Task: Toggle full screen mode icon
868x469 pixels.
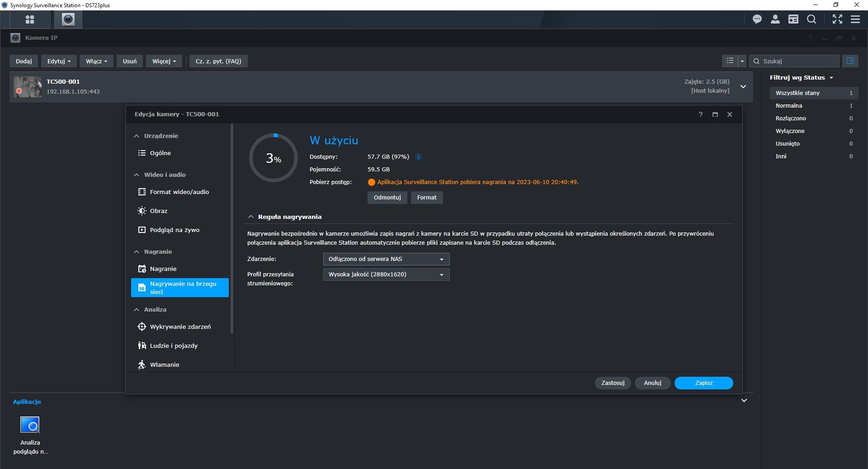Action: tap(838, 19)
